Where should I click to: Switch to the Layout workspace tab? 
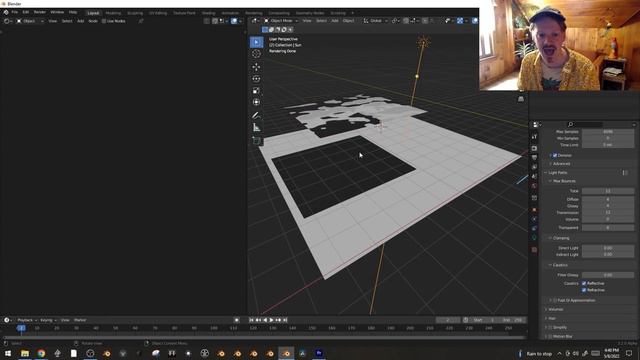pyautogui.click(x=93, y=13)
